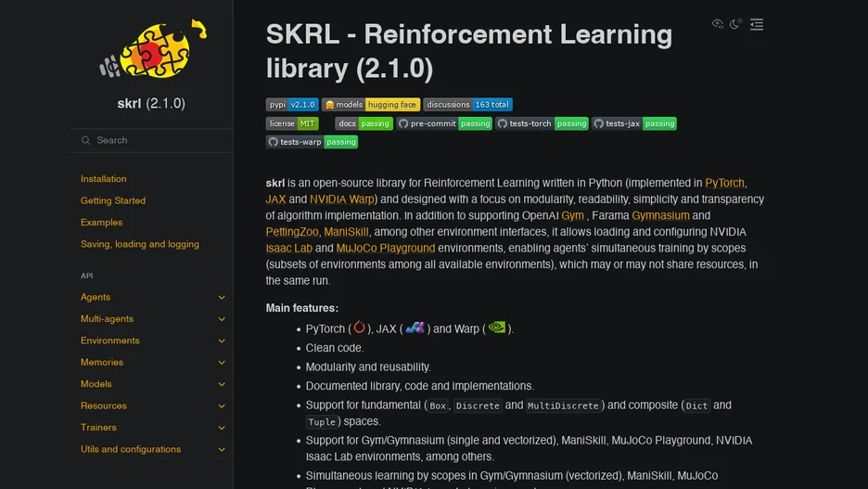Click the skrl puzzle logo image

(x=153, y=49)
